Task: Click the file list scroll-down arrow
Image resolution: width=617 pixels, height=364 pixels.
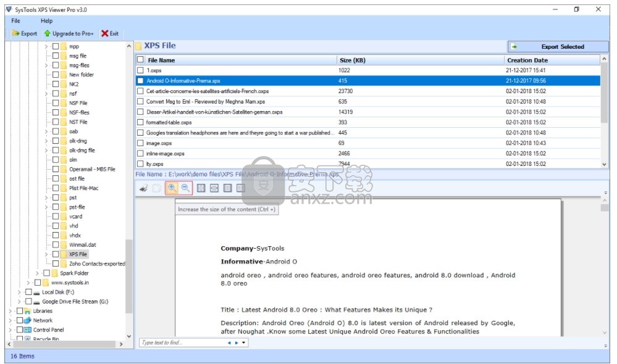Action: (605, 164)
